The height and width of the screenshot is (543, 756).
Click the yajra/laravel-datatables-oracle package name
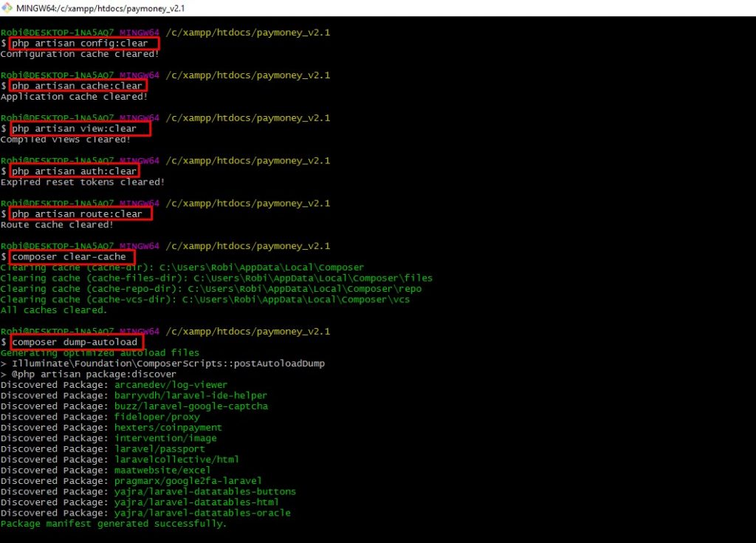coord(202,513)
